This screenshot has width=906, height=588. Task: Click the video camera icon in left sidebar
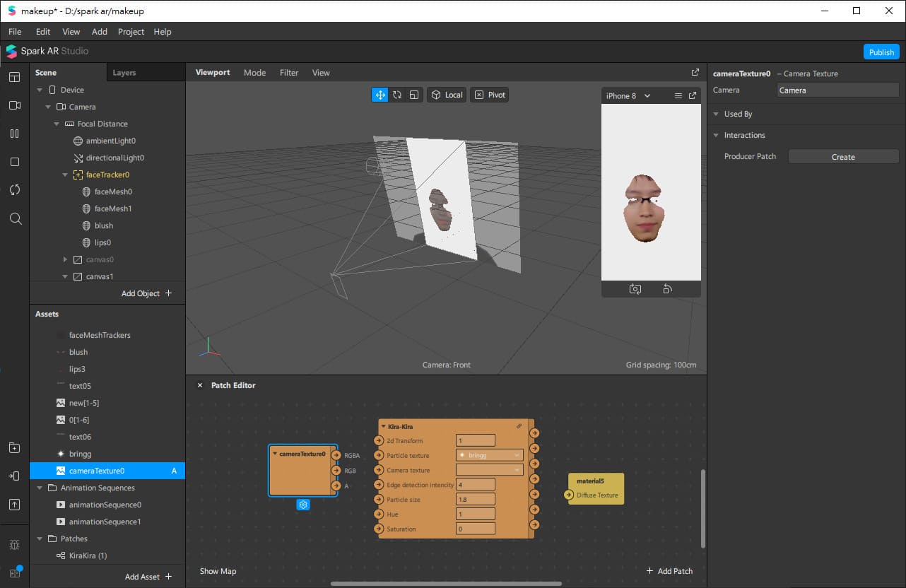coord(15,105)
